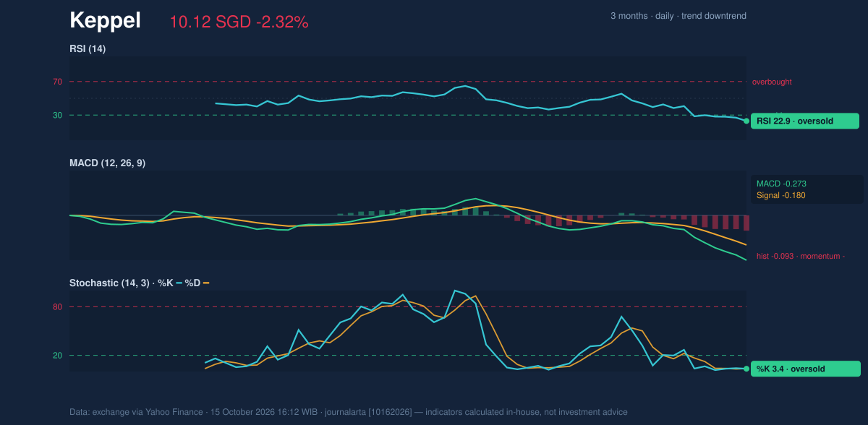
Task: Click the RSI (14) panel heading
Action: 88,49
